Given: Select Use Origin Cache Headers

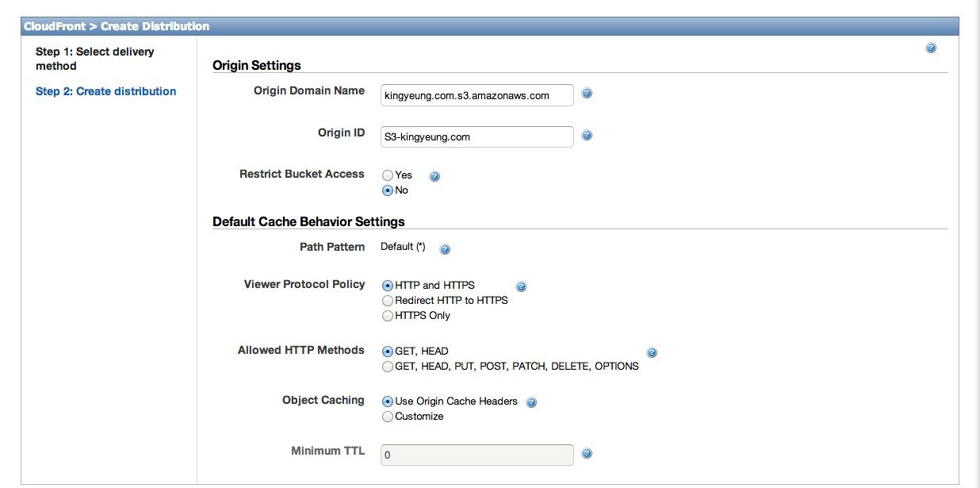Looking at the screenshot, I should pos(388,402).
